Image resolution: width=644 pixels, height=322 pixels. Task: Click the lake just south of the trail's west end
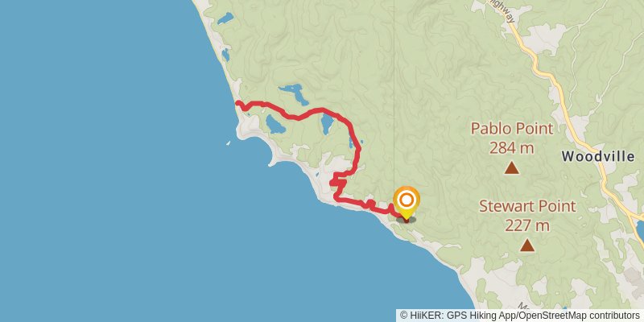coord(275,125)
